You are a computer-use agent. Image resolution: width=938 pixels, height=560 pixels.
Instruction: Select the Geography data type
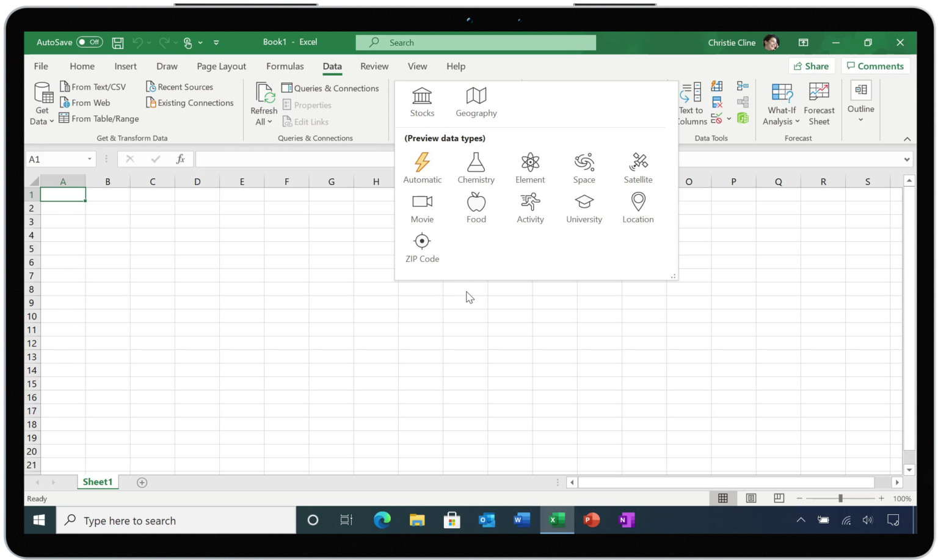[476, 102]
